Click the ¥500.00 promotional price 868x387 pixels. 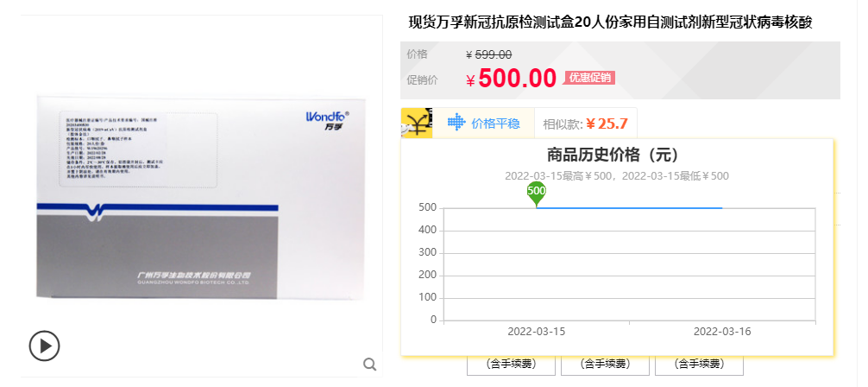click(512, 78)
